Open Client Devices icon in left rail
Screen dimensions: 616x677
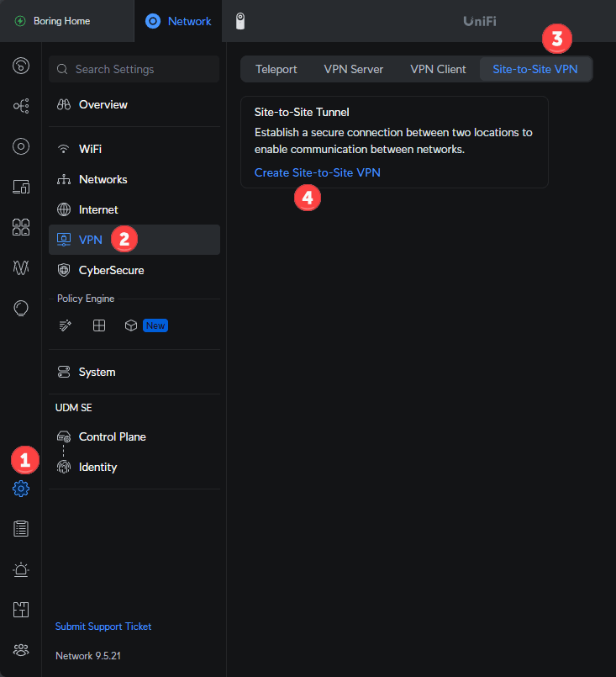21,187
